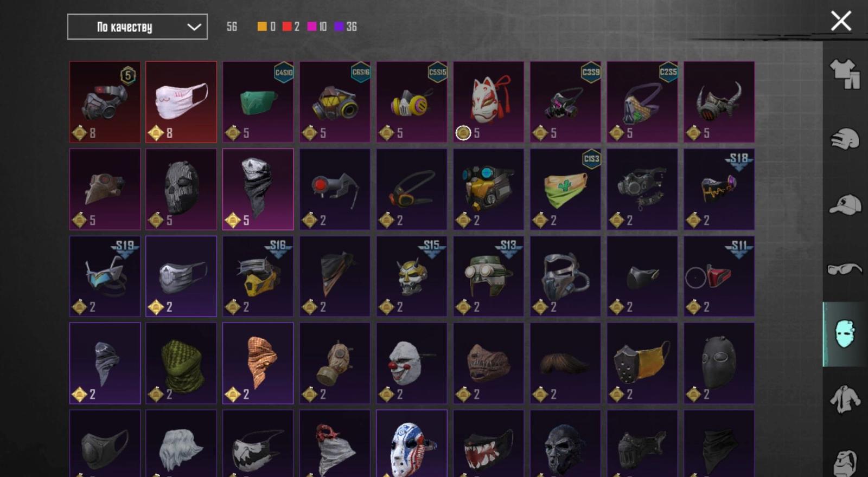This screenshot has height=477, width=868.
Task: Select the helmet category in sidebar
Action: coord(845,139)
